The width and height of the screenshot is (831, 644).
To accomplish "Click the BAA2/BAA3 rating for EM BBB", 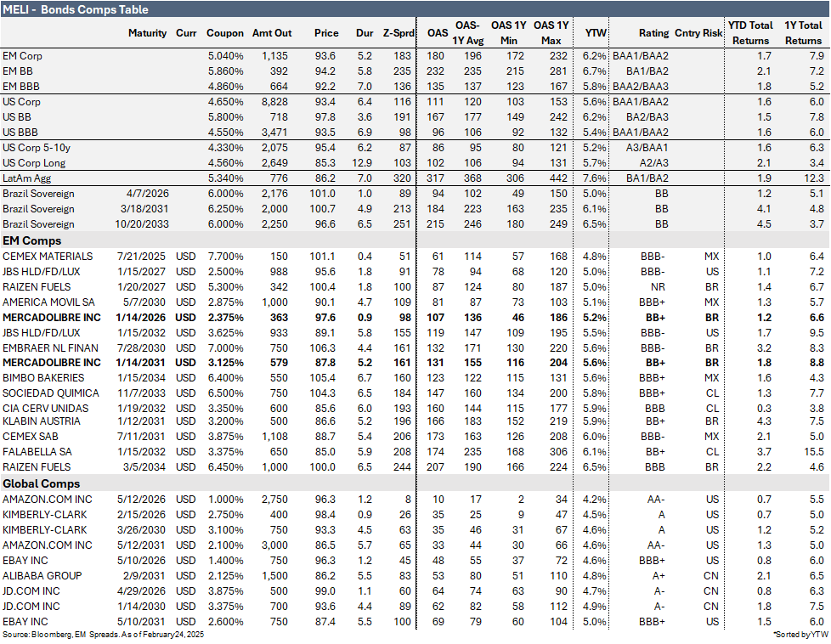I will (640, 87).
